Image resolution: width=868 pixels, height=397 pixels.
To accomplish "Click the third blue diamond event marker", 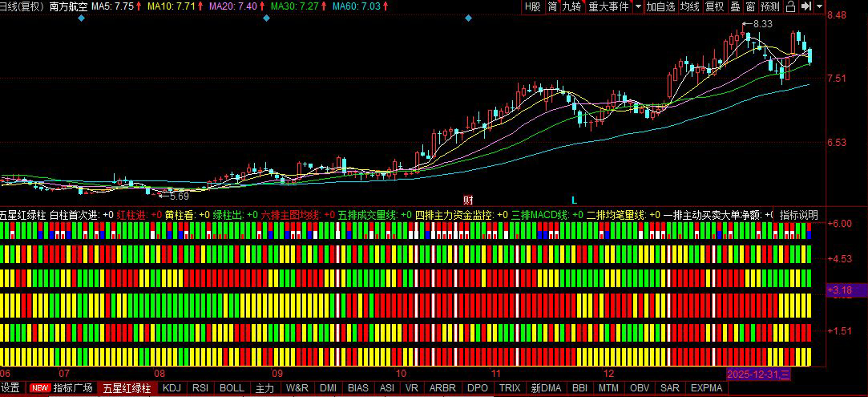I will pos(468,18).
